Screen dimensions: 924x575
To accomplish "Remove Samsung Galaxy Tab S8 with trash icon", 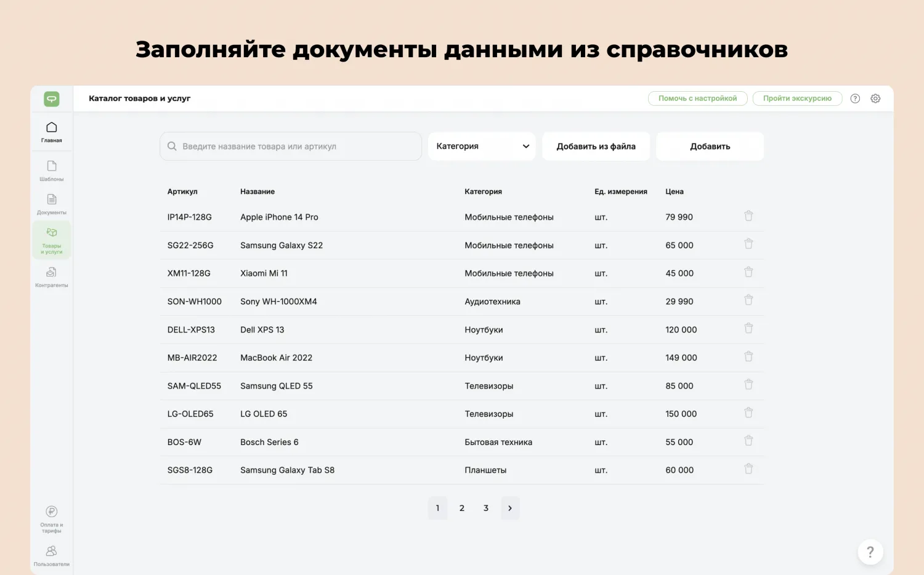I will pos(748,469).
